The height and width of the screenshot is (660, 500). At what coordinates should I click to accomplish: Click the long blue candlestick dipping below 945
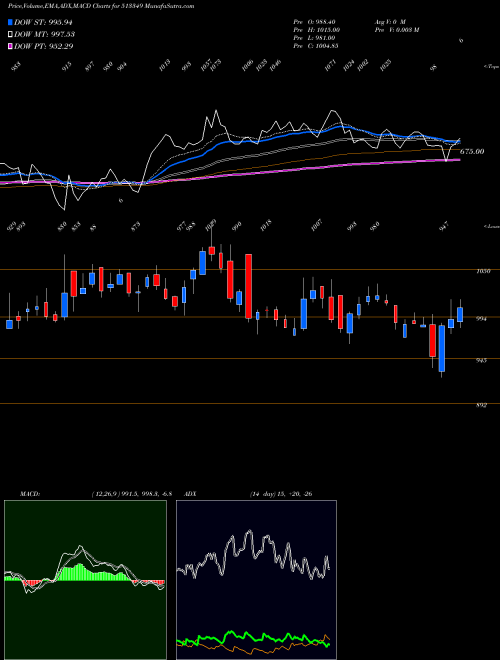pos(441,349)
